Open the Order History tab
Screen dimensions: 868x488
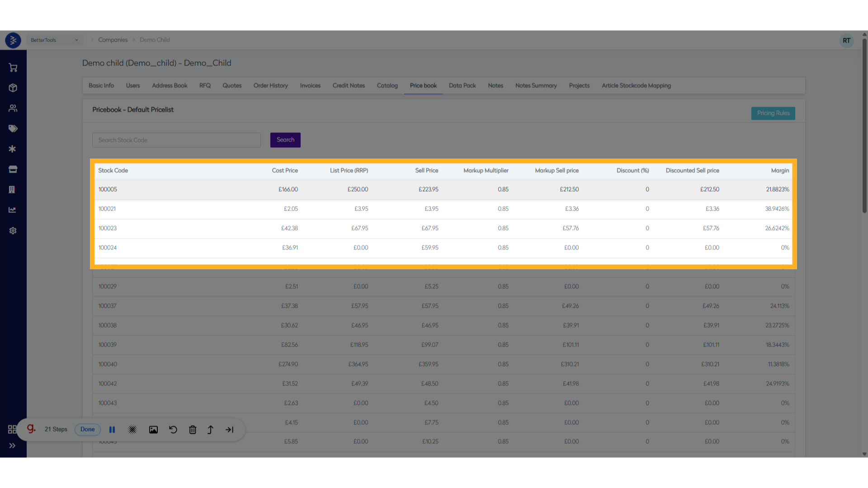point(270,86)
